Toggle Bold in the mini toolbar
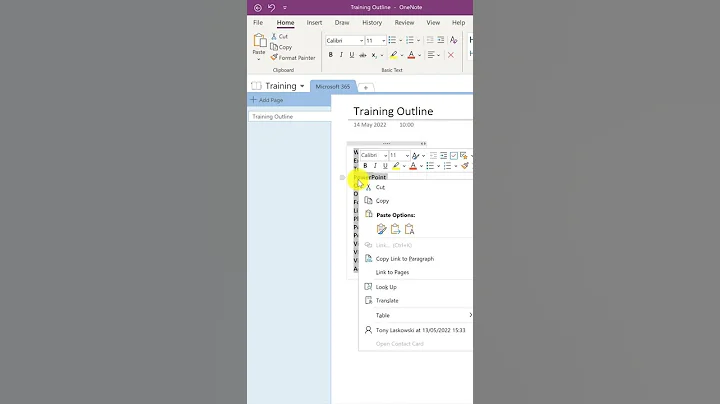This screenshot has height=404, width=720. pyautogui.click(x=366, y=166)
